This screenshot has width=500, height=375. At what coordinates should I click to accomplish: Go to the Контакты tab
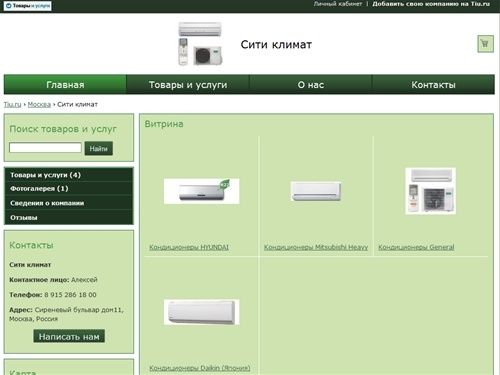pos(433,85)
